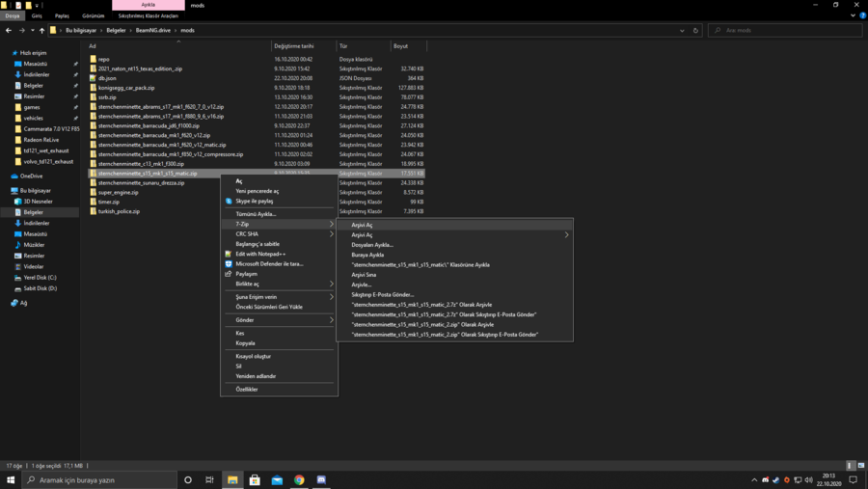Image resolution: width=868 pixels, height=489 pixels.
Task: Open the address bar history dropdown
Action: pyautogui.click(x=682, y=30)
